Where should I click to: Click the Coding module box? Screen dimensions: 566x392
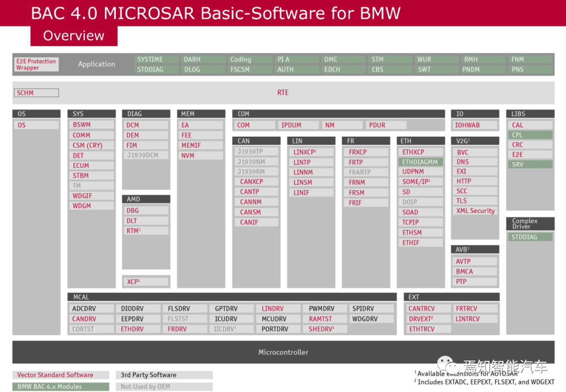tap(250, 59)
